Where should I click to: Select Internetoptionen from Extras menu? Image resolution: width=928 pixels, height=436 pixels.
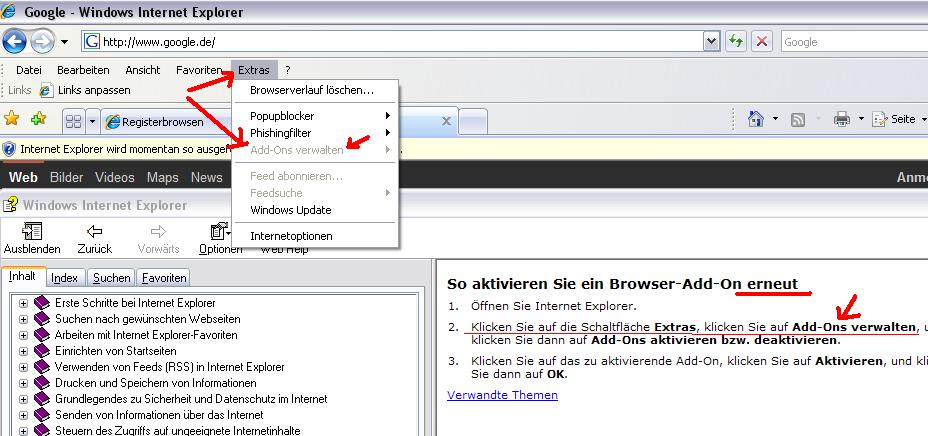[291, 236]
